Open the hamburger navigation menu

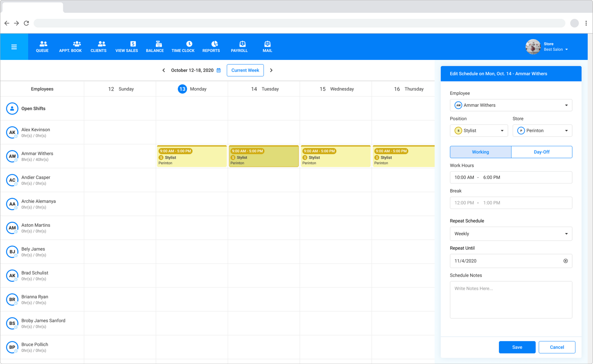[x=14, y=47]
